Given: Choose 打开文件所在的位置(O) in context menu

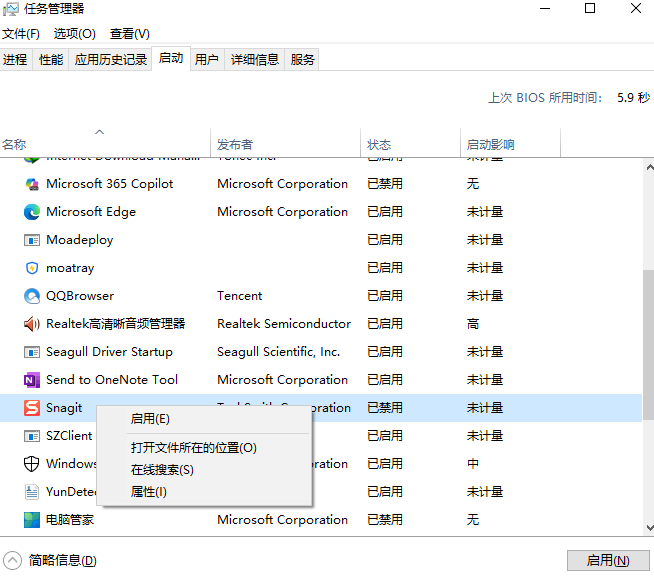Looking at the screenshot, I should coord(206,448).
